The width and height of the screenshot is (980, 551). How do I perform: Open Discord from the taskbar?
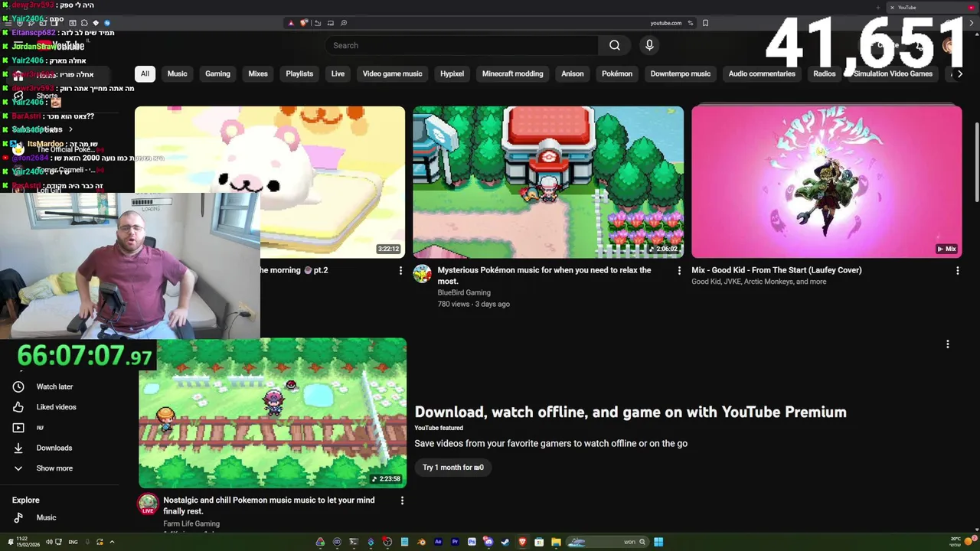pyautogui.click(x=488, y=542)
